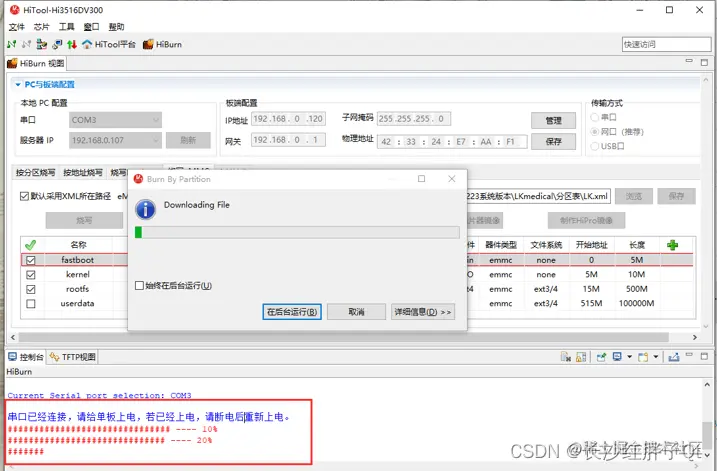The height and width of the screenshot is (471, 717).
Task: Select network port (recommended) radio
Action: pos(594,132)
